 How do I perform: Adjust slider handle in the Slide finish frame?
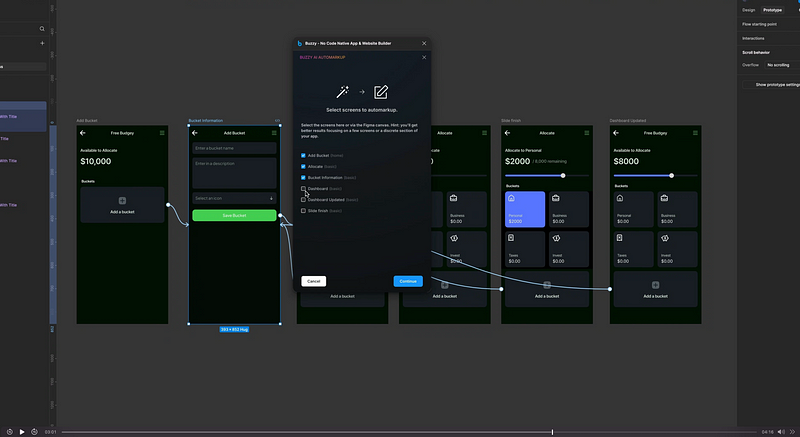[563, 175]
